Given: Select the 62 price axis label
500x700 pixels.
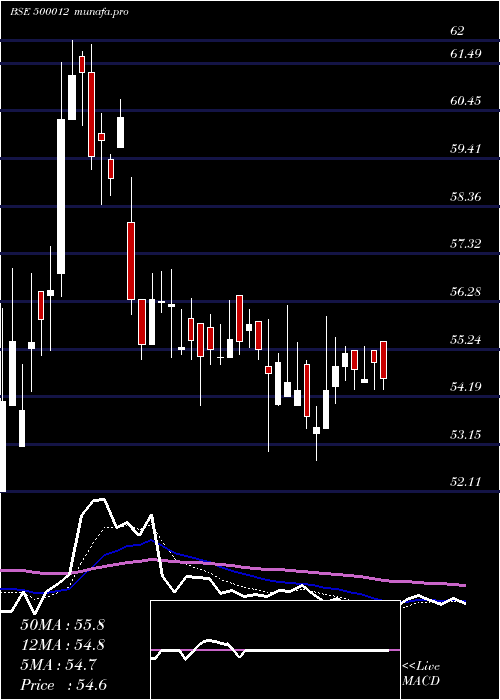Looking at the screenshot, I should coord(458,31).
